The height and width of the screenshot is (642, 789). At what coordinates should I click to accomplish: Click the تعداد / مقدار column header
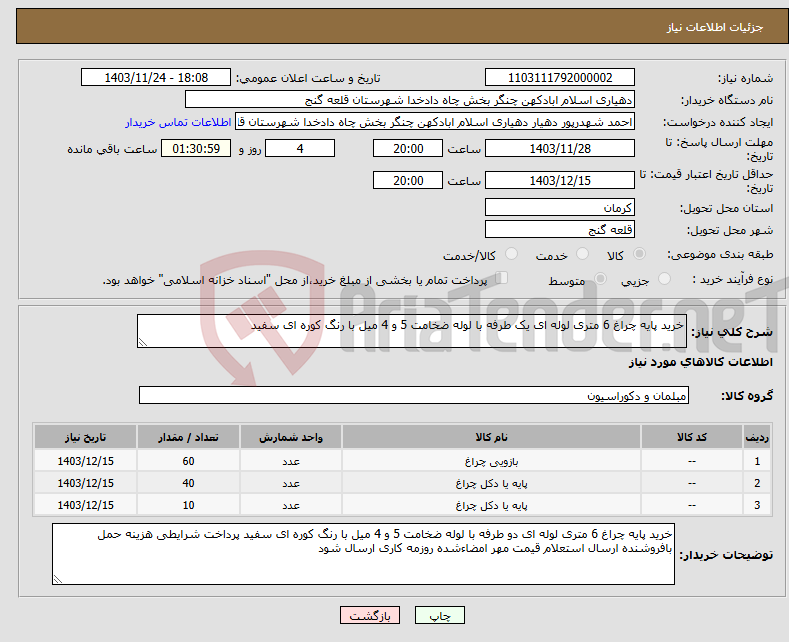pyautogui.click(x=188, y=437)
